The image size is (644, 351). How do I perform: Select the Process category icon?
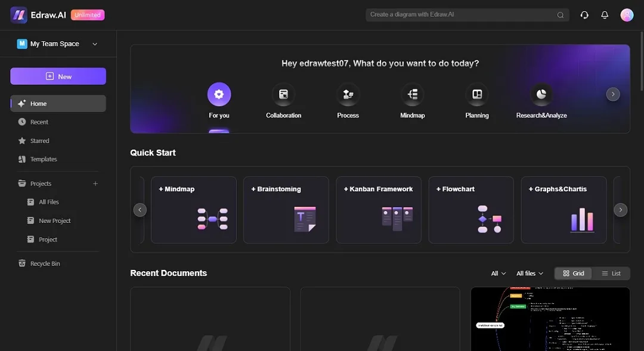pyautogui.click(x=348, y=94)
